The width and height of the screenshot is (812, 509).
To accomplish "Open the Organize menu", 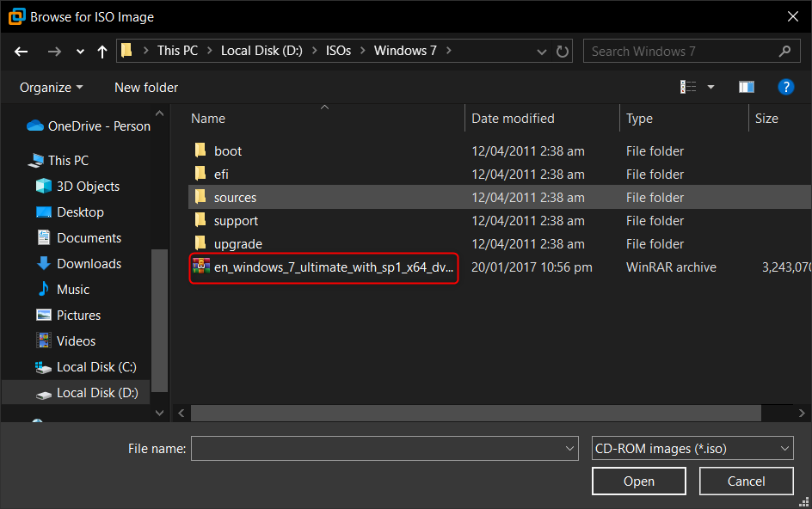I will (51, 88).
